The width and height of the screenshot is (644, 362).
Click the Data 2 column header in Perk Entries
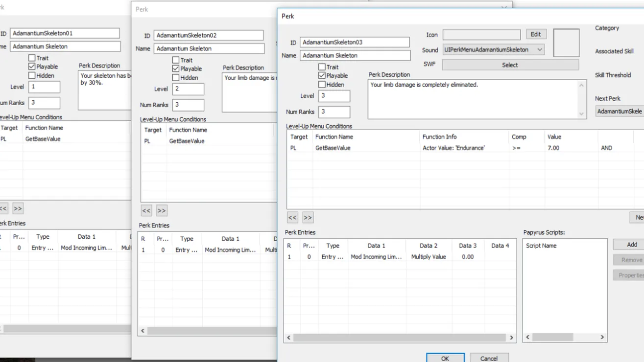(429, 246)
